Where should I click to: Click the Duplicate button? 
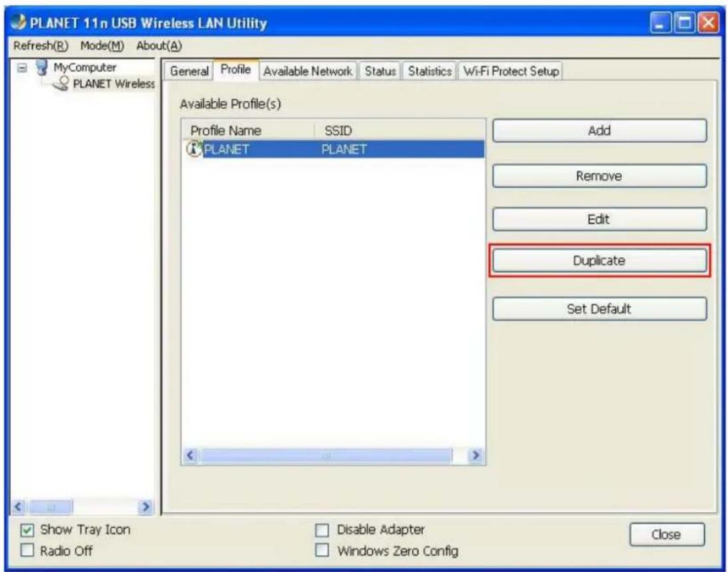point(600,260)
